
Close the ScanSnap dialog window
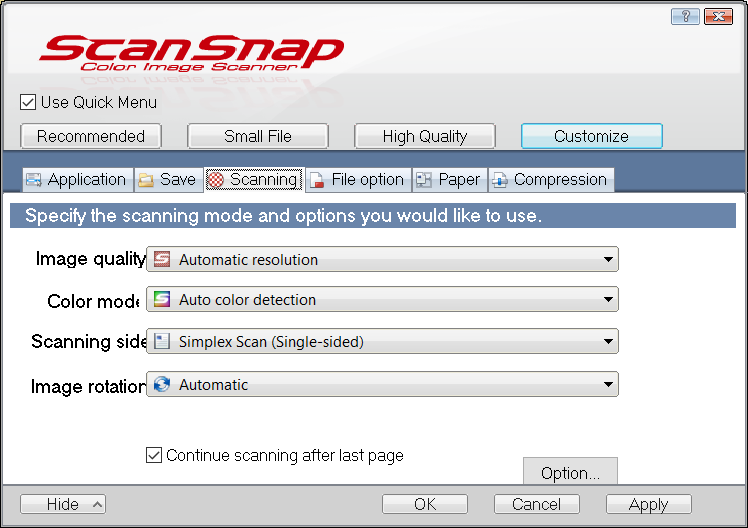click(x=718, y=17)
